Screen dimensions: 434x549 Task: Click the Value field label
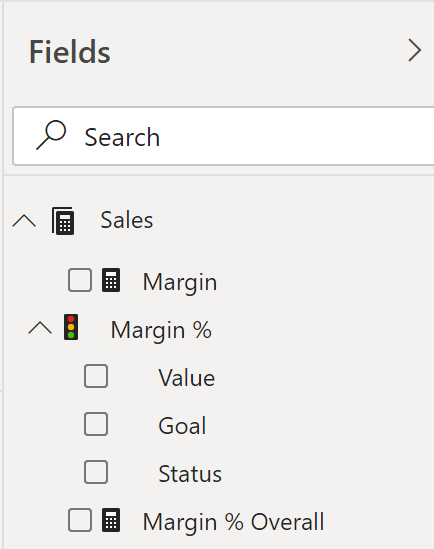tap(187, 378)
